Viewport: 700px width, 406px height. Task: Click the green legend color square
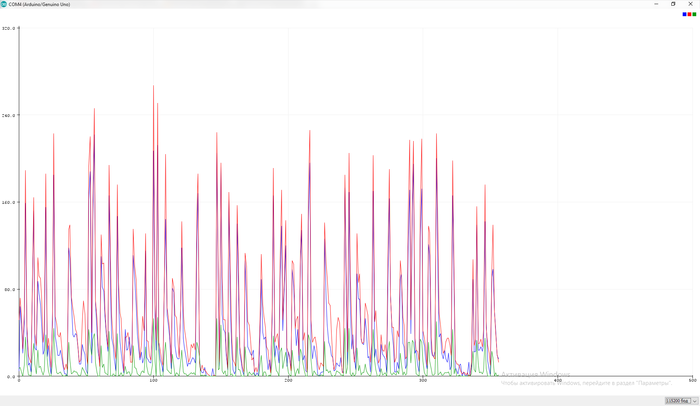(695, 14)
